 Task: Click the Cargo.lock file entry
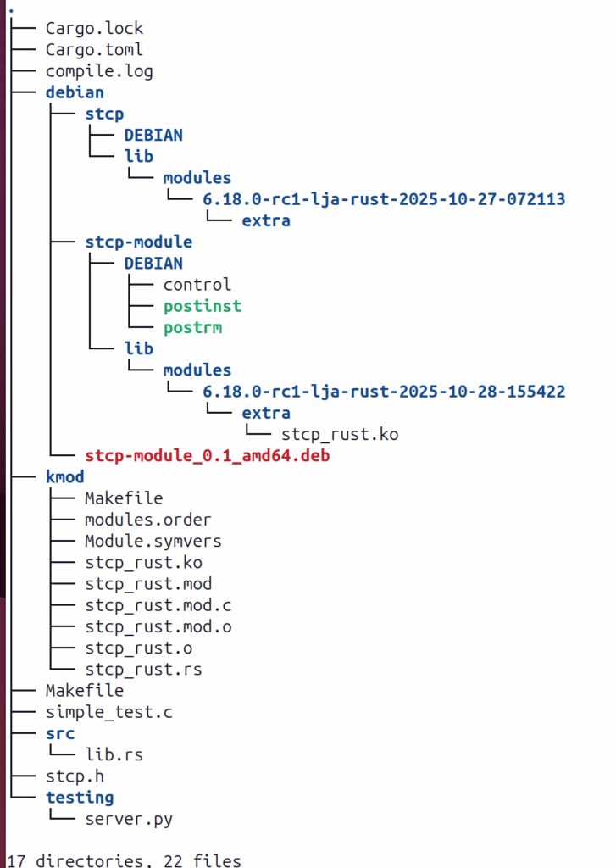coord(94,28)
